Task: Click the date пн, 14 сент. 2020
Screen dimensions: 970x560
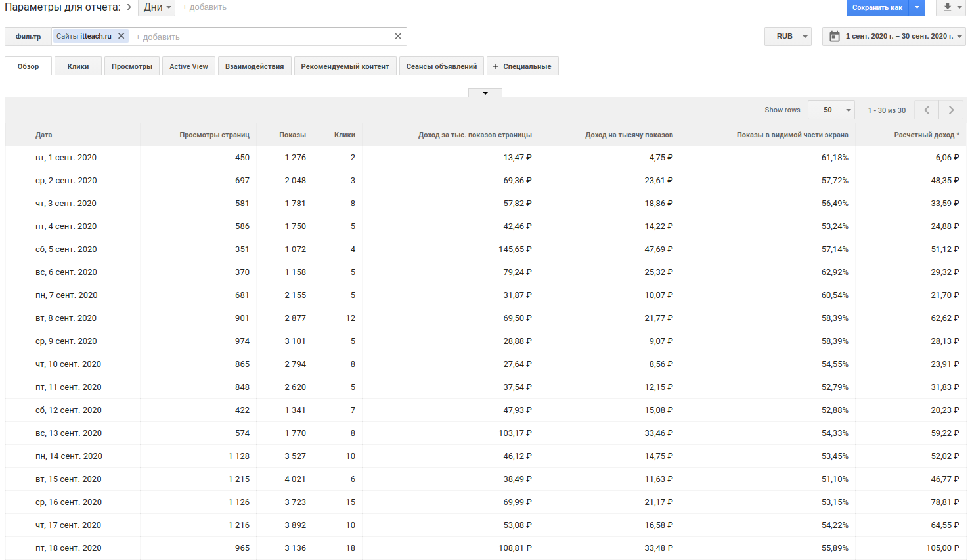Action: coord(69,456)
